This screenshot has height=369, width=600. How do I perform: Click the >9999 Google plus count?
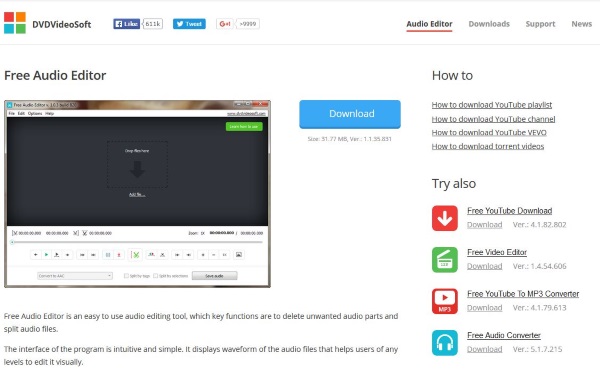tap(248, 24)
